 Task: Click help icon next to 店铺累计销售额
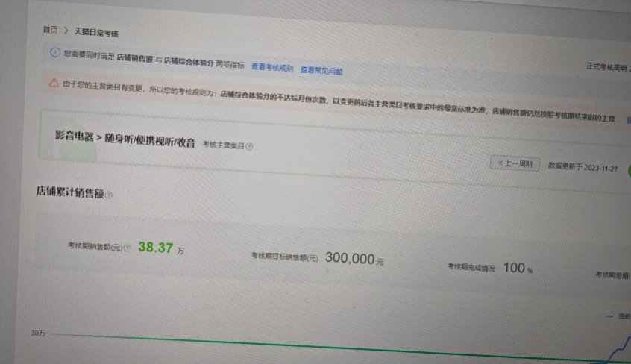pyautogui.click(x=109, y=195)
